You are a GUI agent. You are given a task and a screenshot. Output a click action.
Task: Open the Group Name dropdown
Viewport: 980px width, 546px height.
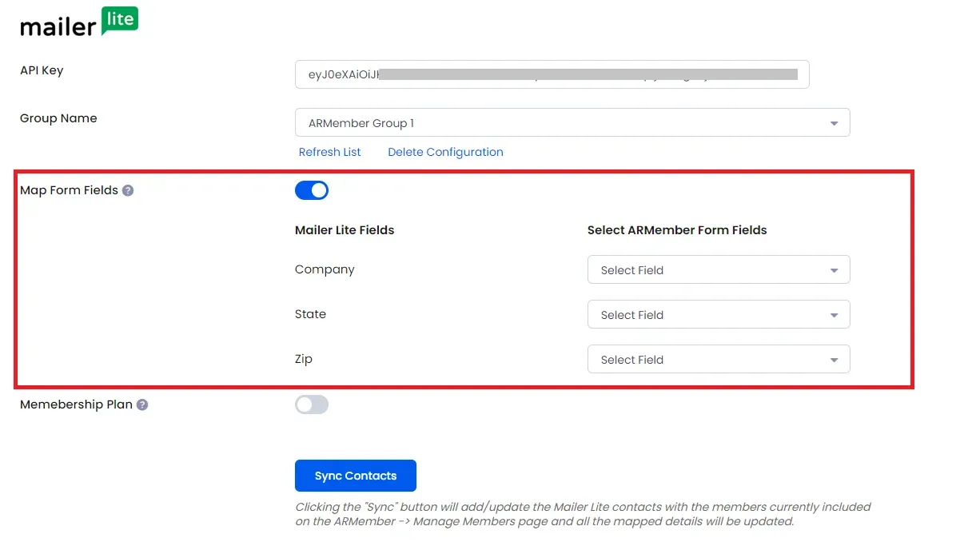click(x=572, y=123)
